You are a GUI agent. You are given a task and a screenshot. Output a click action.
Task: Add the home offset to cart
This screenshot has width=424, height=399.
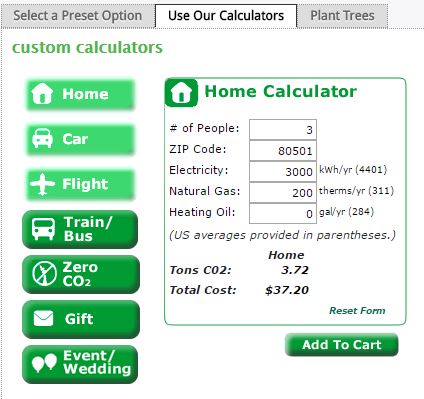click(342, 344)
